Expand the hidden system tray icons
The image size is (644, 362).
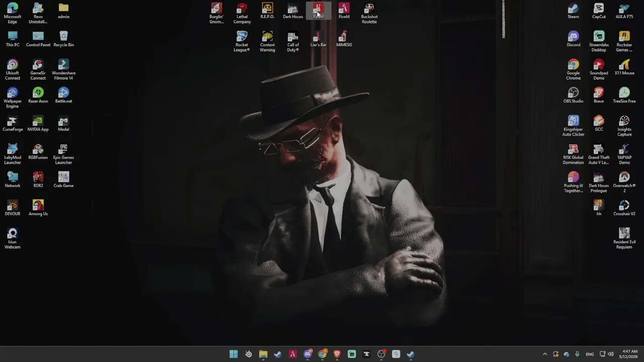tap(545, 354)
